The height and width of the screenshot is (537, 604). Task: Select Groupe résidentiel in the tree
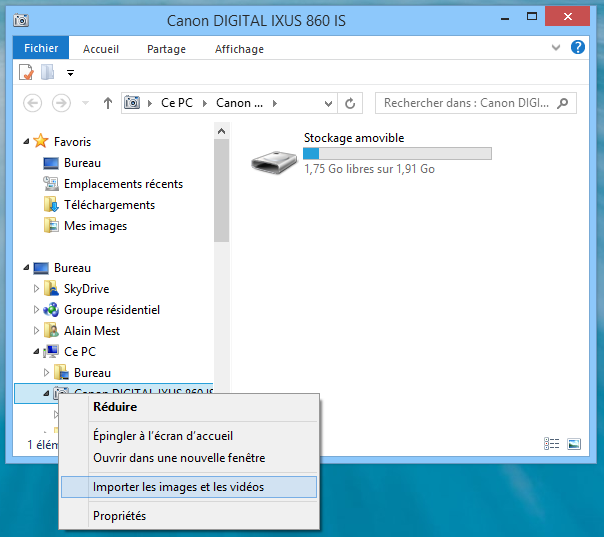[112, 310]
